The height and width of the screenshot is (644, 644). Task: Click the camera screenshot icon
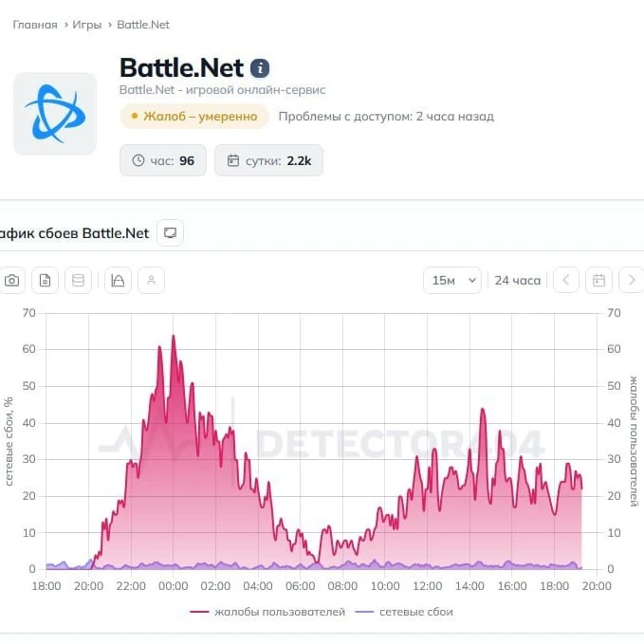(11, 281)
